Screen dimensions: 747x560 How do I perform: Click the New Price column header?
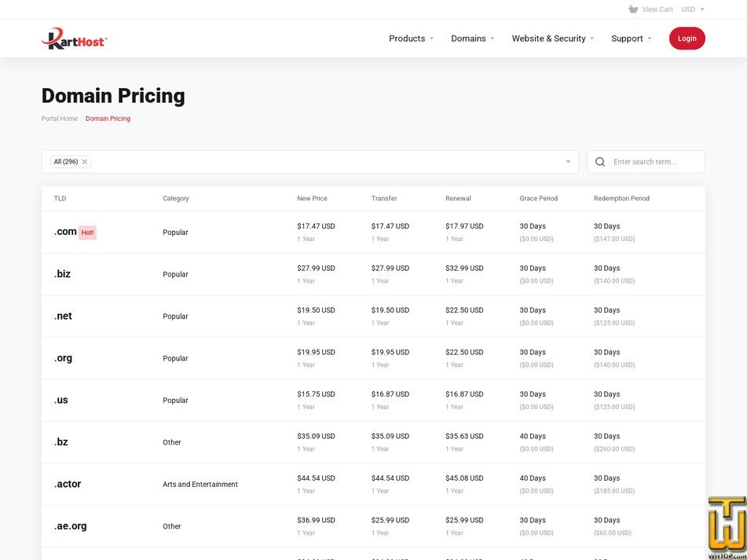(312, 199)
